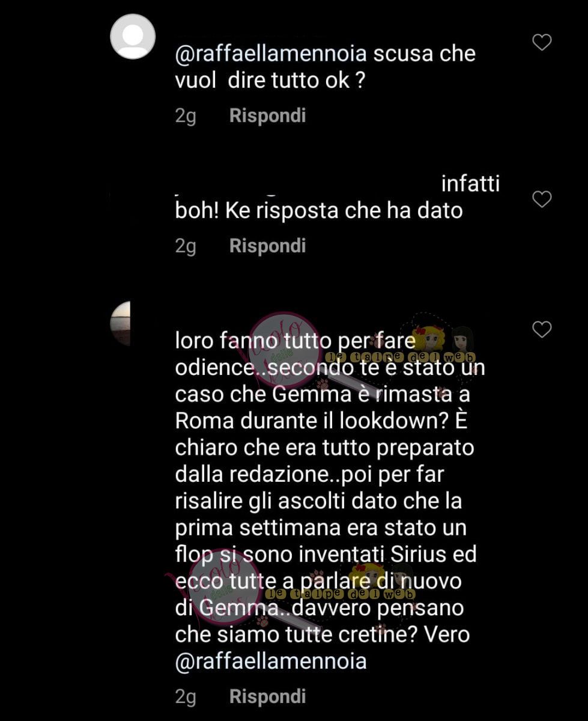Open the partially visible avatar of third commenter
Image resolution: width=588 pixels, height=721 pixels.
point(120,324)
